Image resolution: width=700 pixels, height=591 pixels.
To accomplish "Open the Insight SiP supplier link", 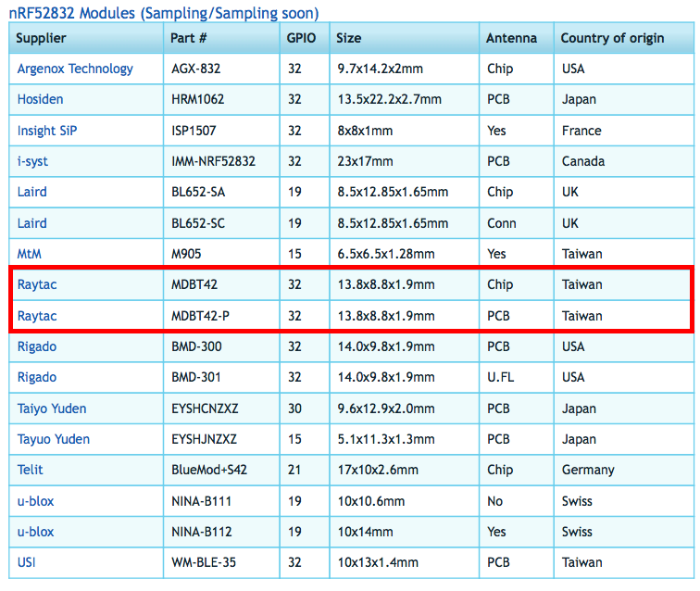I will [47, 131].
